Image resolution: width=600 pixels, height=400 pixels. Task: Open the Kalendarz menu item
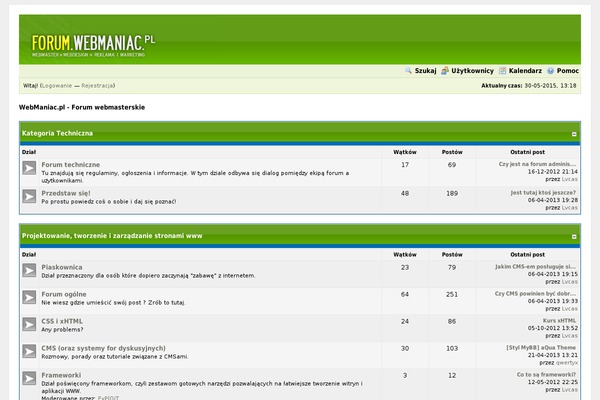coord(525,70)
